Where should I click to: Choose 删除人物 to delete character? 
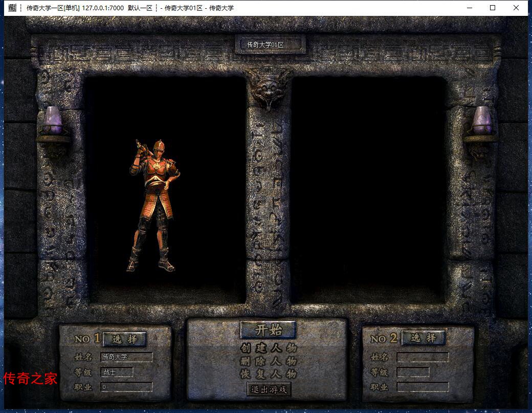[269, 361]
